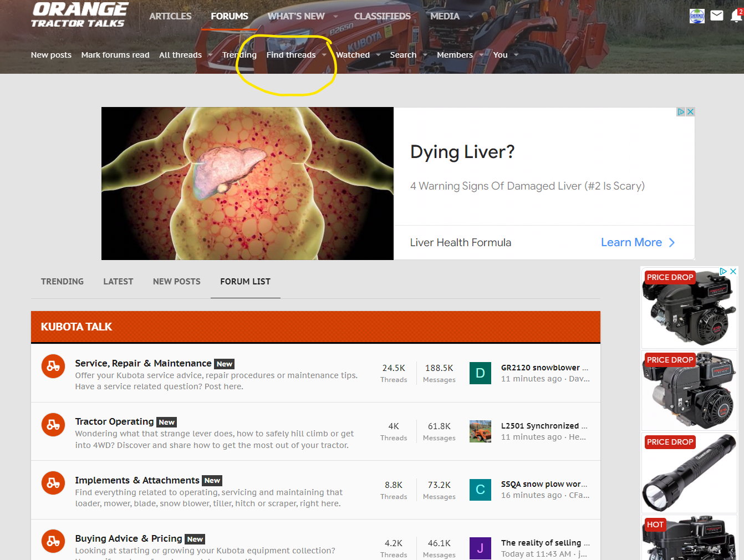Open the teal C avatar profile
The width and height of the screenshot is (744, 560).
(480, 490)
